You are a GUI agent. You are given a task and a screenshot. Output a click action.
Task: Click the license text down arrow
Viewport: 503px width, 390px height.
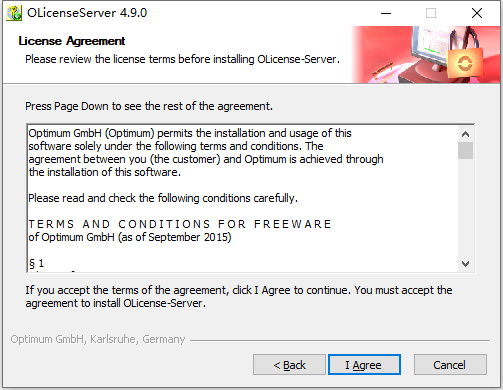click(x=465, y=264)
